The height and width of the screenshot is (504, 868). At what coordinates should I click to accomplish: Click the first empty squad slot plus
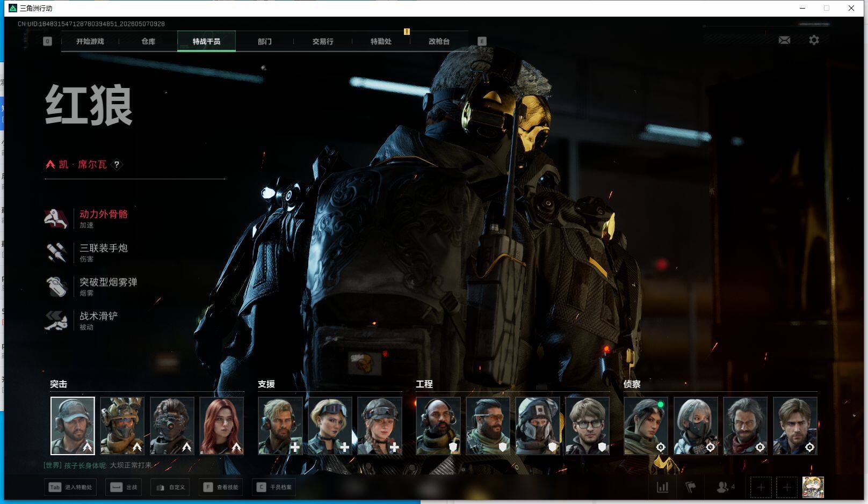761,487
